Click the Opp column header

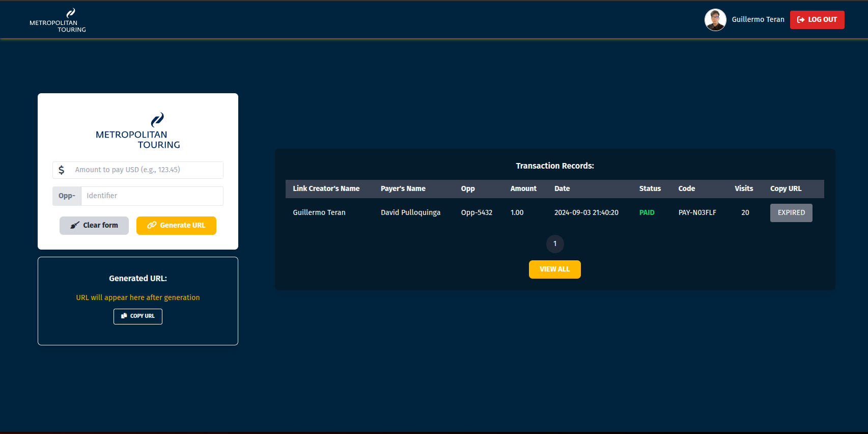pyautogui.click(x=468, y=189)
